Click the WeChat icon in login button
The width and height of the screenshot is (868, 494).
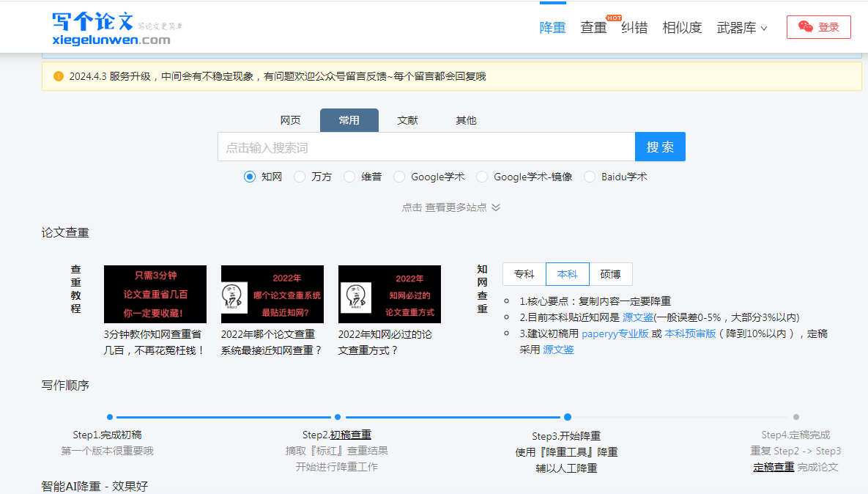coord(806,27)
